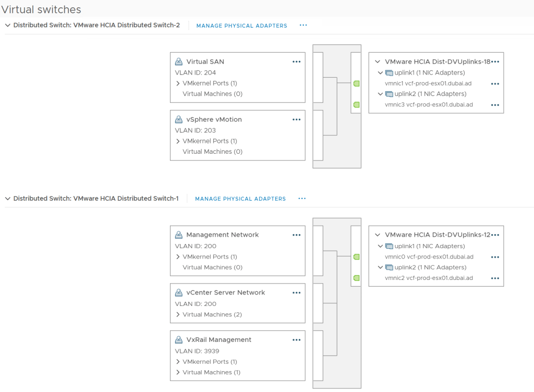This screenshot has width=534, height=392.
Task: Click the Management Network port group icon
Action: click(x=178, y=235)
